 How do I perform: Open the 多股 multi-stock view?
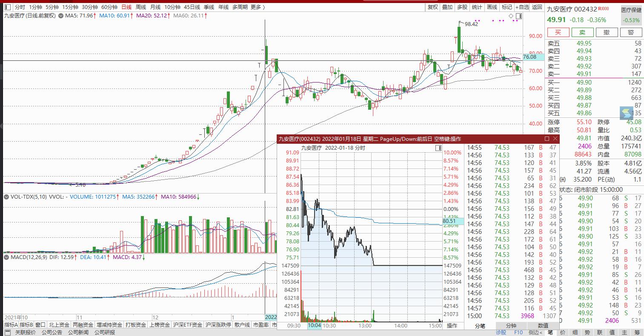pyautogui.click(x=462, y=7)
